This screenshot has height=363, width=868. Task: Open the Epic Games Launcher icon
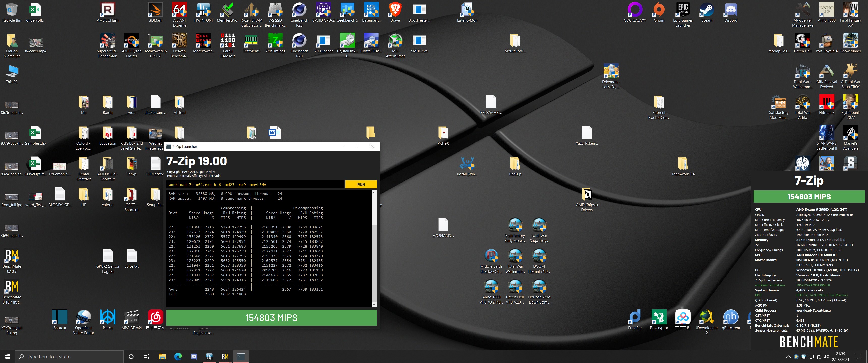pyautogui.click(x=683, y=15)
